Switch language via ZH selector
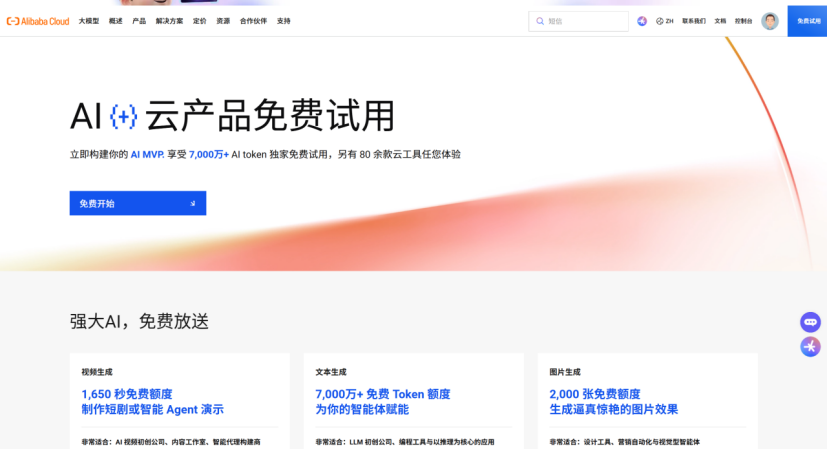 pyautogui.click(x=669, y=21)
